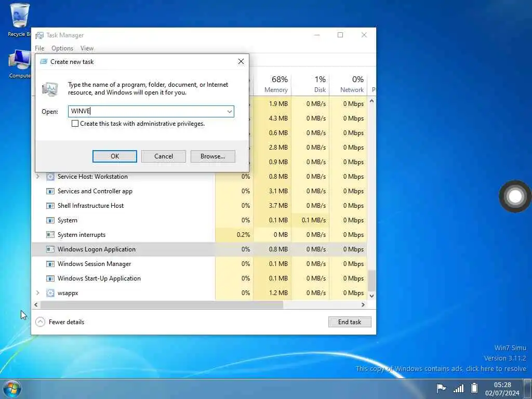Click the 3.7 MB memory value
This screenshot has width=532, height=399.
[278, 206]
